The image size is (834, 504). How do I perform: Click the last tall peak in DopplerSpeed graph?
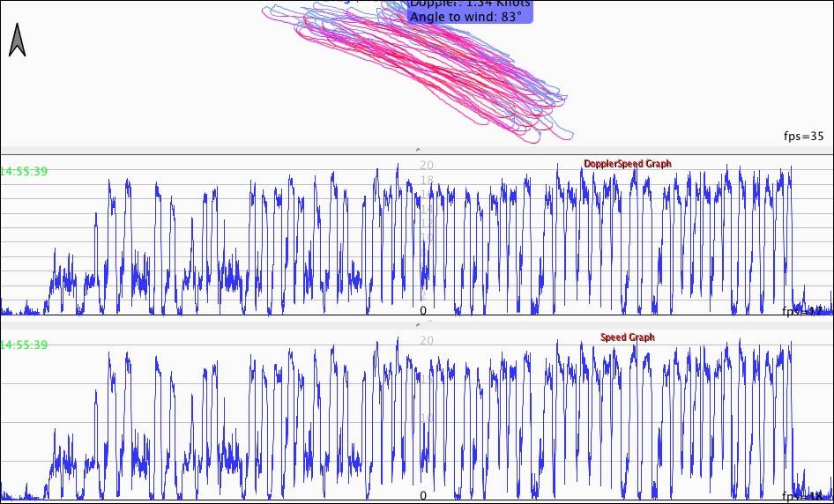(791, 167)
